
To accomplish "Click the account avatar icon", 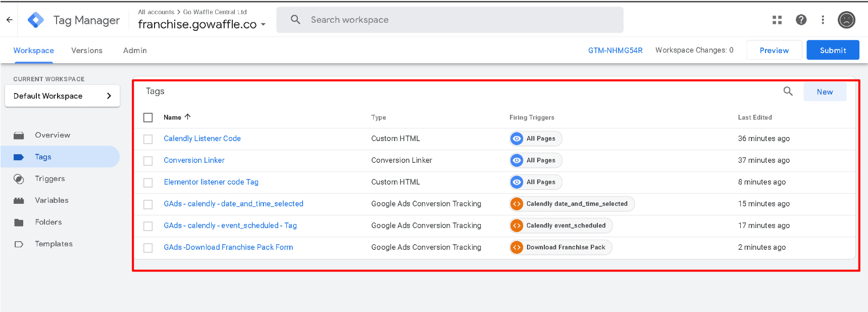I will pos(846,20).
